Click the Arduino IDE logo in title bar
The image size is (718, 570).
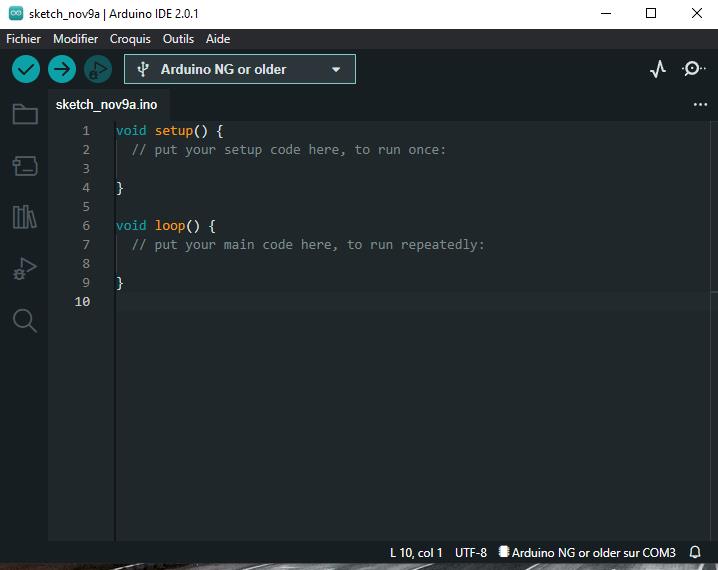pos(16,13)
